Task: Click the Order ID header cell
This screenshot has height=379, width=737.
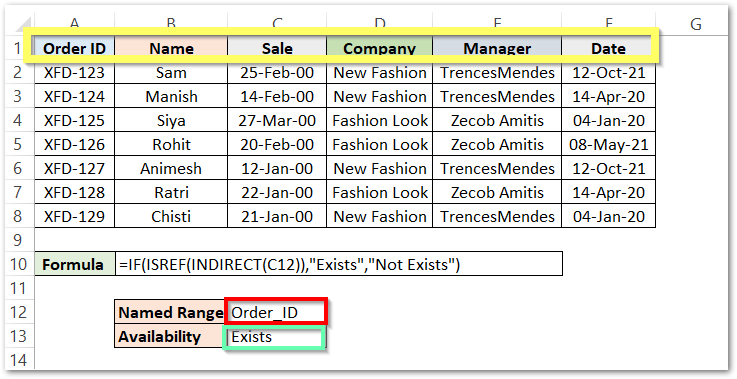Action: [x=74, y=48]
